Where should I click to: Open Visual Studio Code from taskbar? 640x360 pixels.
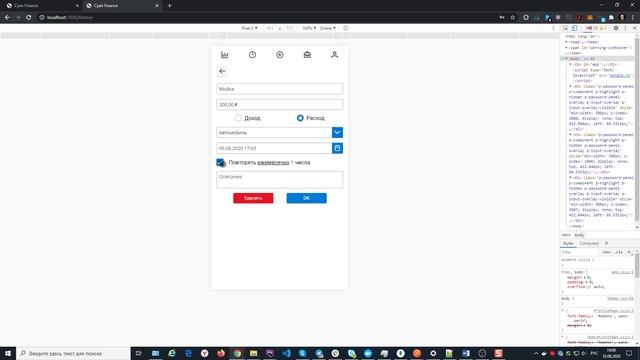tap(286, 353)
